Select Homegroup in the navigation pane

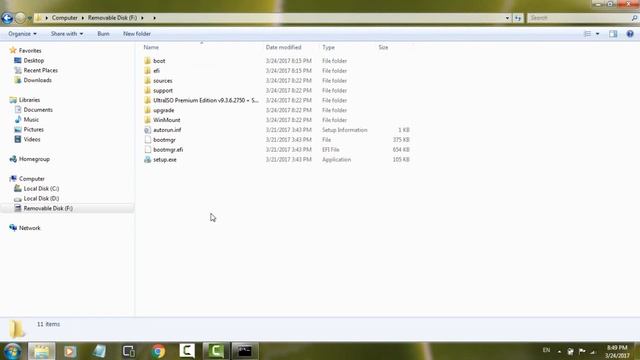click(34, 159)
